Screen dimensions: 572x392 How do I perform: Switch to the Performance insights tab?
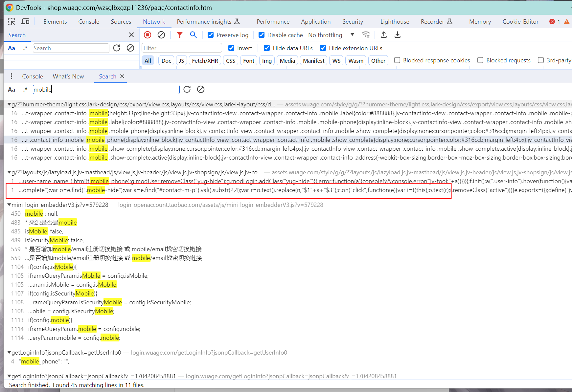(208, 22)
